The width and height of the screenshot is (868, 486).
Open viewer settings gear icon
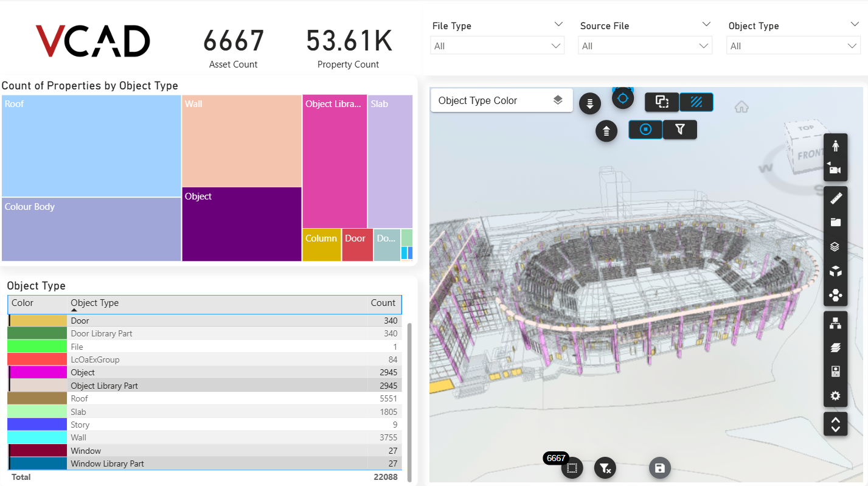836,396
